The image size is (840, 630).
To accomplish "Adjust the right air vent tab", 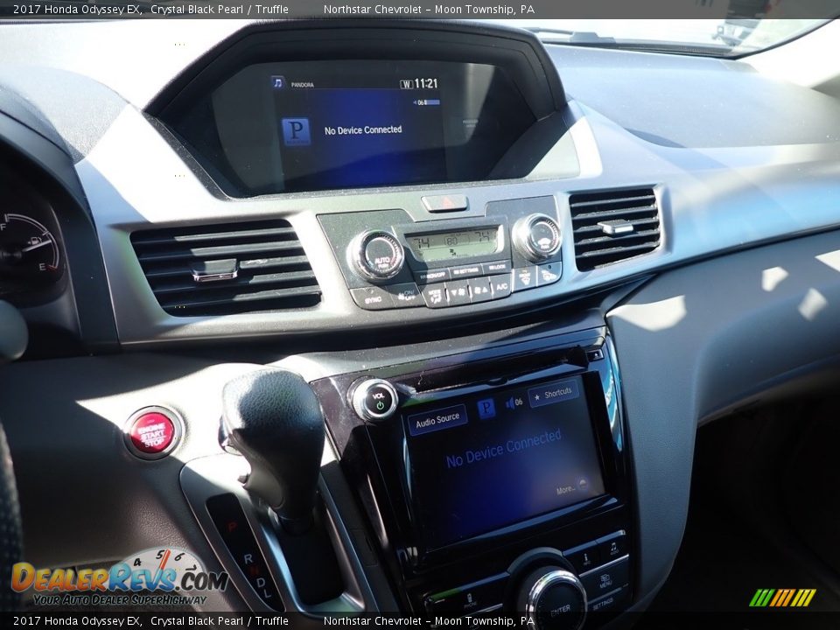I will pos(615,227).
